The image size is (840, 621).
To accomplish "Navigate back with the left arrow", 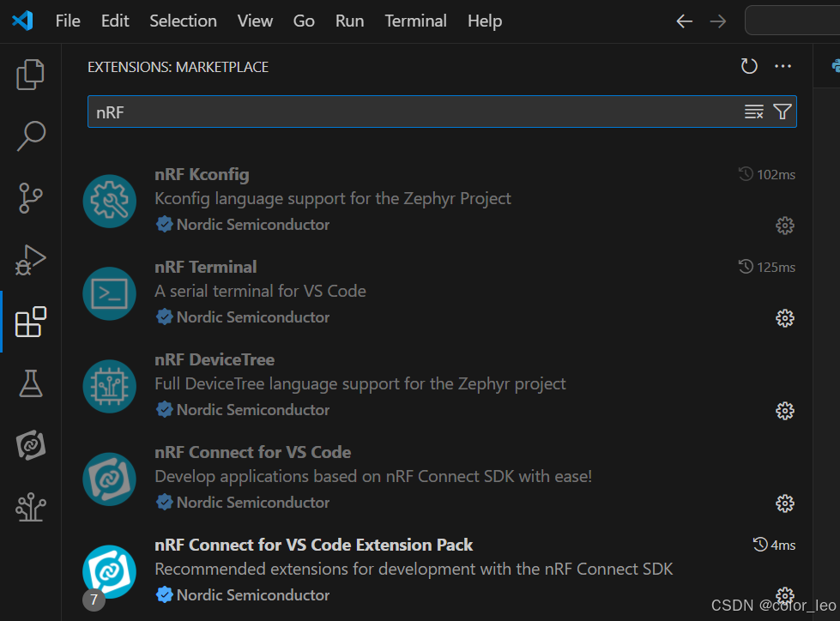I will 684,21.
